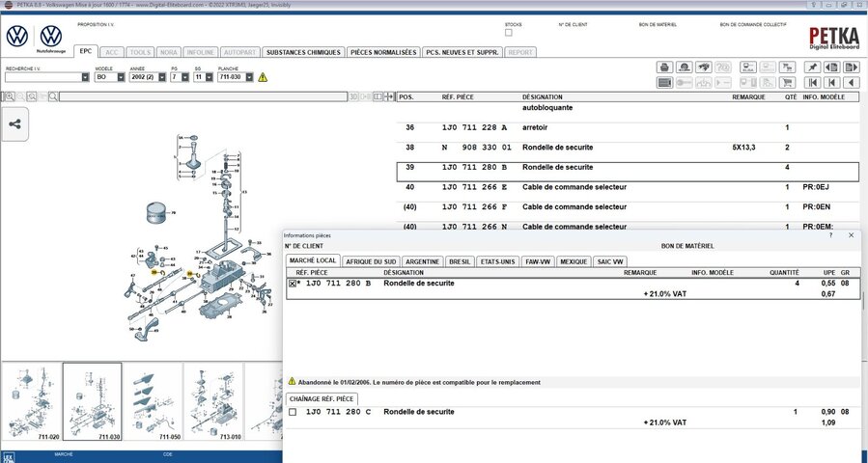The width and height of the screenshot is (868, 463).
Task: Go to next page document icon
Action: click(x=851, y=67)
